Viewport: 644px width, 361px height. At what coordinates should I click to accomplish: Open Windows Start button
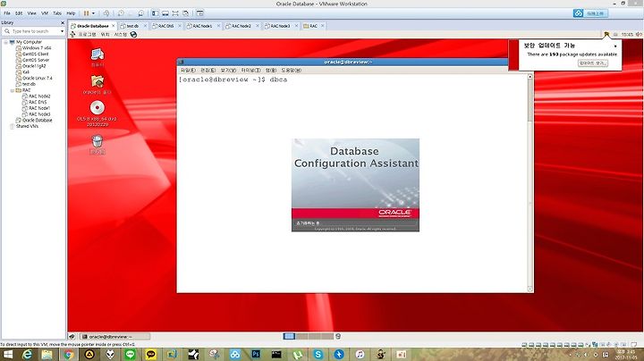pyautogui.click(x=7, y=355)
